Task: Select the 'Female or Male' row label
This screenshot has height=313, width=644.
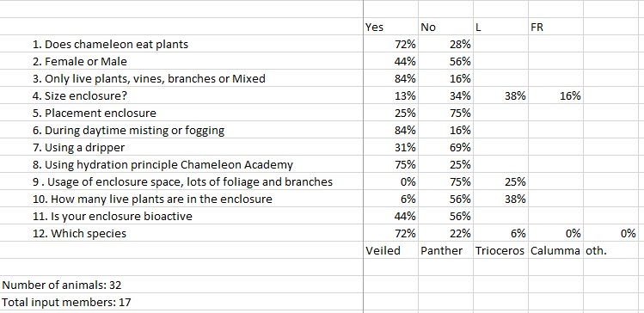Action: tap(181, 61)
